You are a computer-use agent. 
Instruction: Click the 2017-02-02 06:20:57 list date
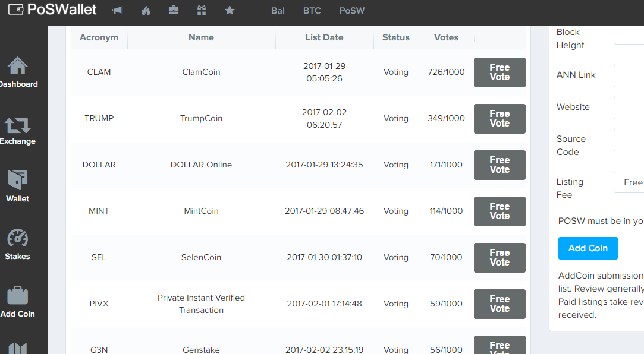point(324,119)
